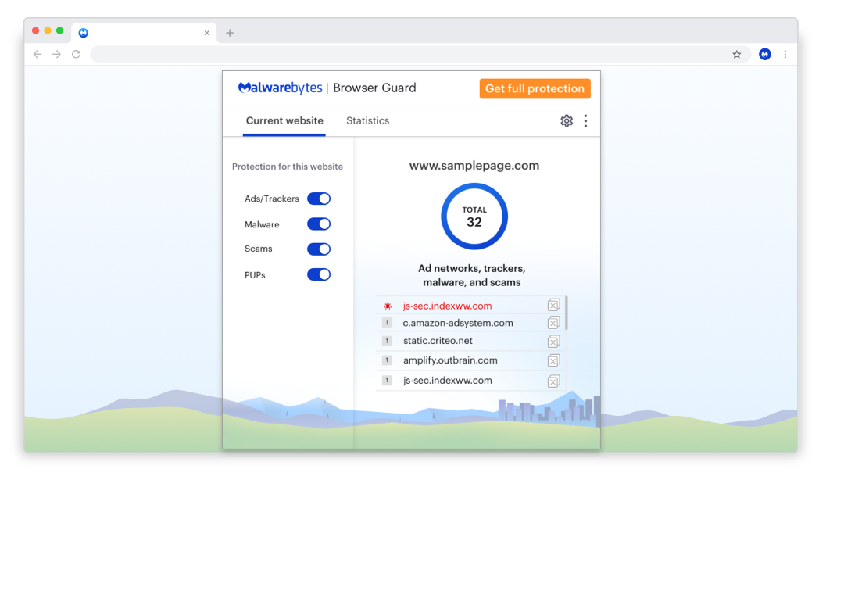Screen dimensions: 844x616
Task: Click the blocked items list scrollbar
Action: 566,313
